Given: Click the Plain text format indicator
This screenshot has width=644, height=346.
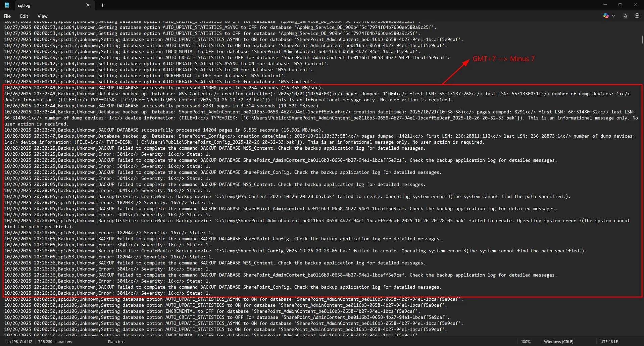Looking at the screenshot, I should (x=116, y=342).
